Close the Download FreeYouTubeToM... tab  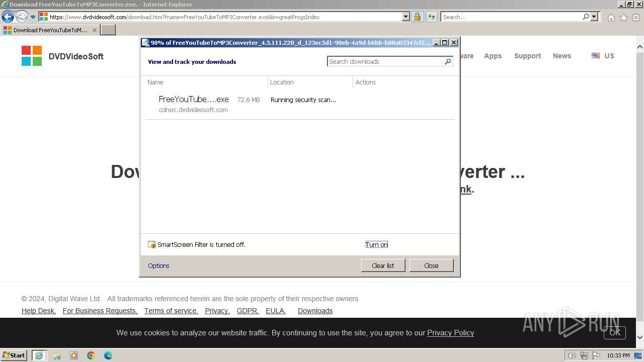point(94,30)
